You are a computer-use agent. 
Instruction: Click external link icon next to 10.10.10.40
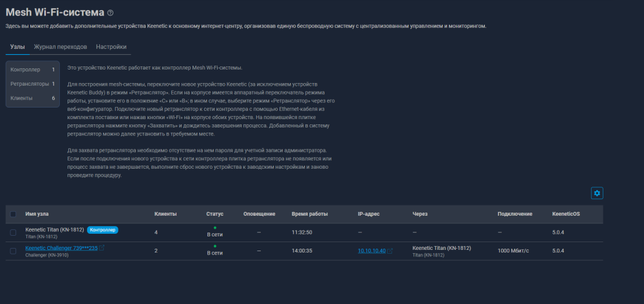pos(390,251)
